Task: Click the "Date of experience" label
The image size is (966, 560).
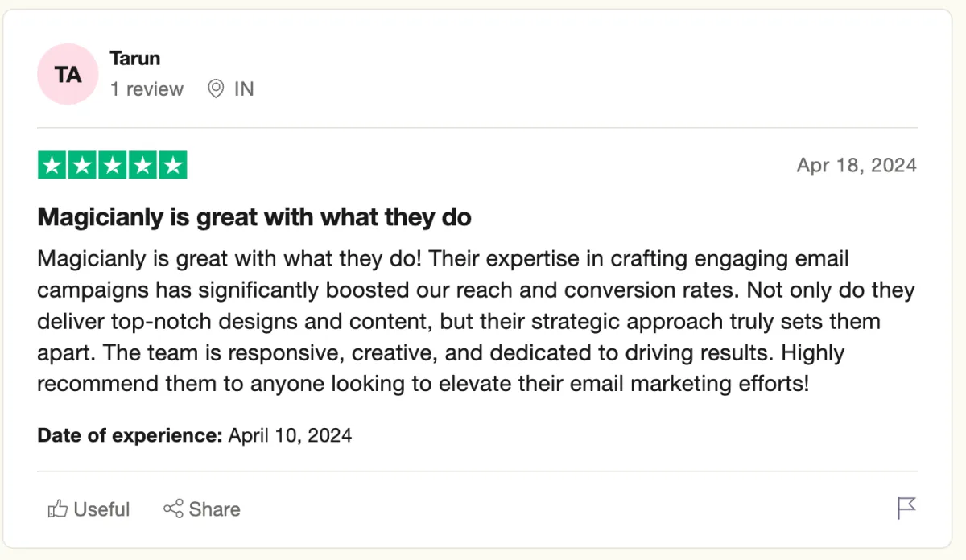Action: tap(130, 435)
